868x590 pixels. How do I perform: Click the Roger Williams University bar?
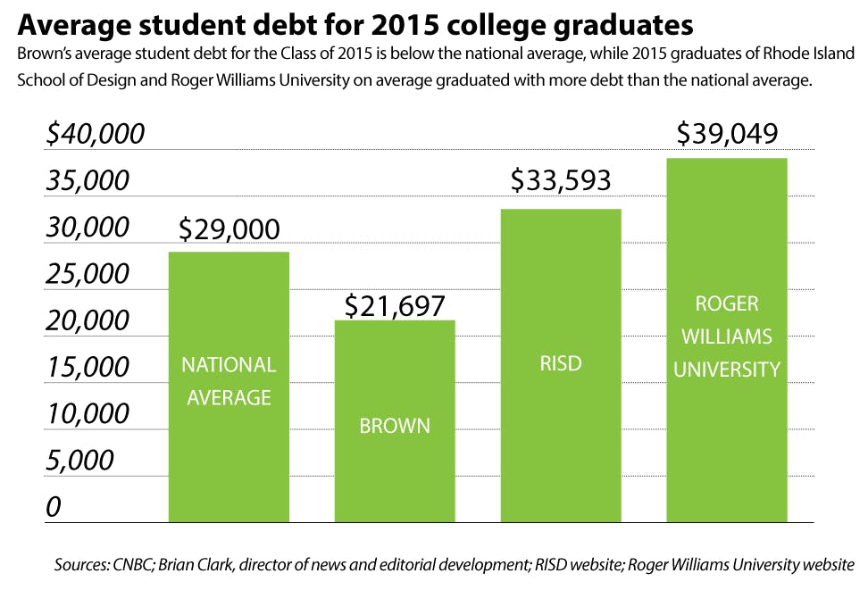click(726, 339)
